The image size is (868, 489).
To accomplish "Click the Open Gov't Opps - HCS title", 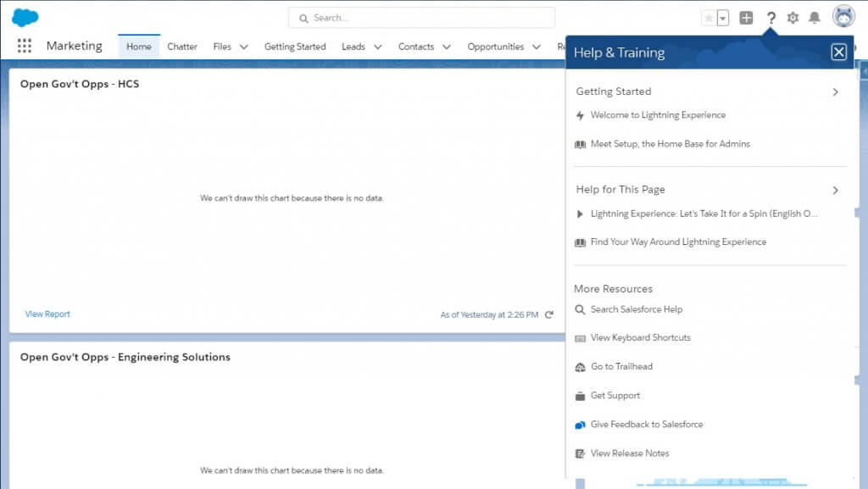I will pyautogui.click(x=80, y=84).
